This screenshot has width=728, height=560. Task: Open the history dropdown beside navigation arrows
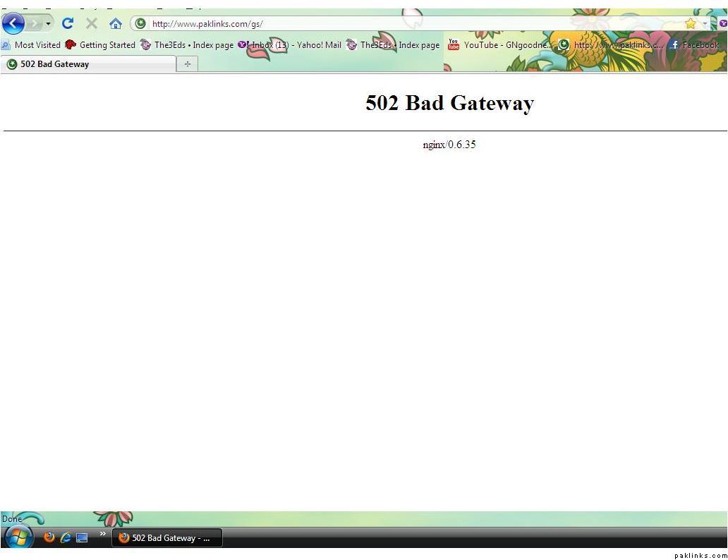pos(49,23)
